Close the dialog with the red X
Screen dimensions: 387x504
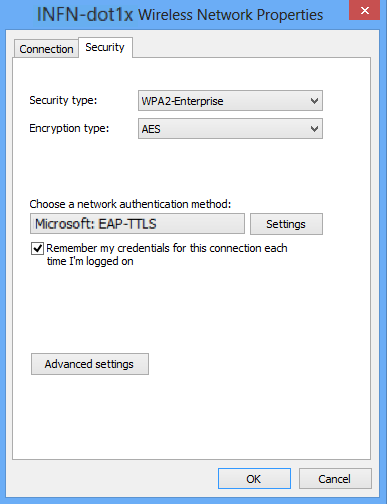tap(365, 10)
